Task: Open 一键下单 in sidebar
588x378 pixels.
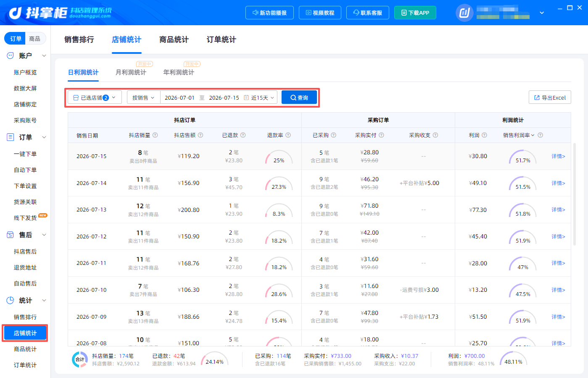Action: click(25, 154)
